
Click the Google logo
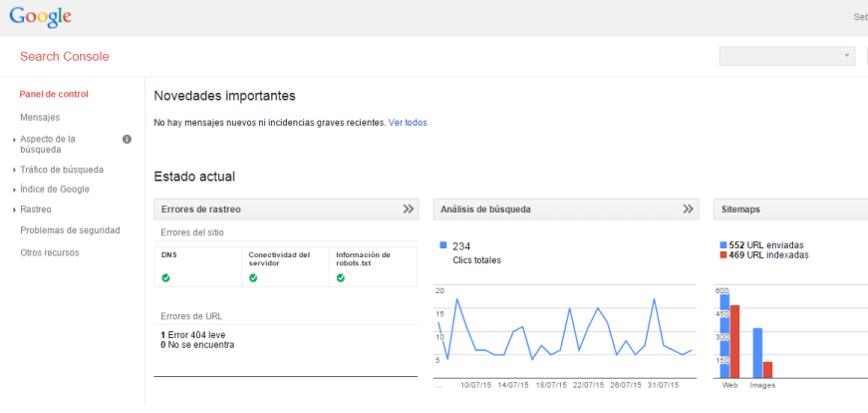pyautogui.click(x=40, y=17)
